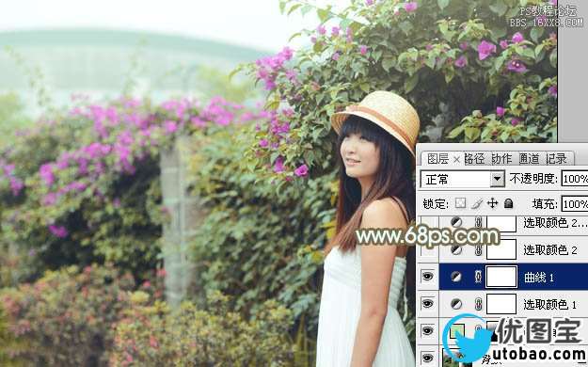Click the 曲线 1 layer mask thumbnail

[501, 277]
